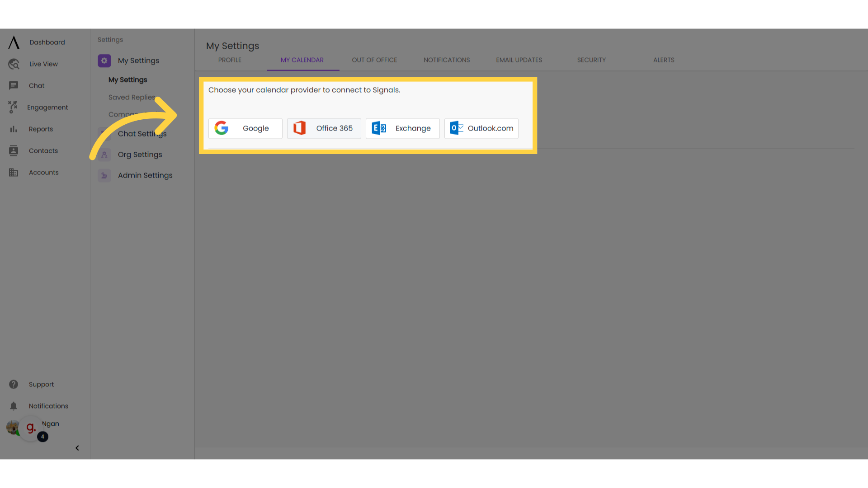The height and width of the screenshot is (488, 868).
Task: Click the Chat bubble icon
Action: point(14,85)
